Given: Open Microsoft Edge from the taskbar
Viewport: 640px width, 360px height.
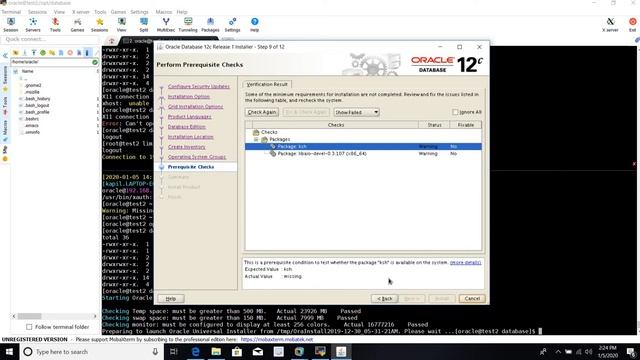Looking at the screenshot, I should pyautogui.click(x=196, y=351).
